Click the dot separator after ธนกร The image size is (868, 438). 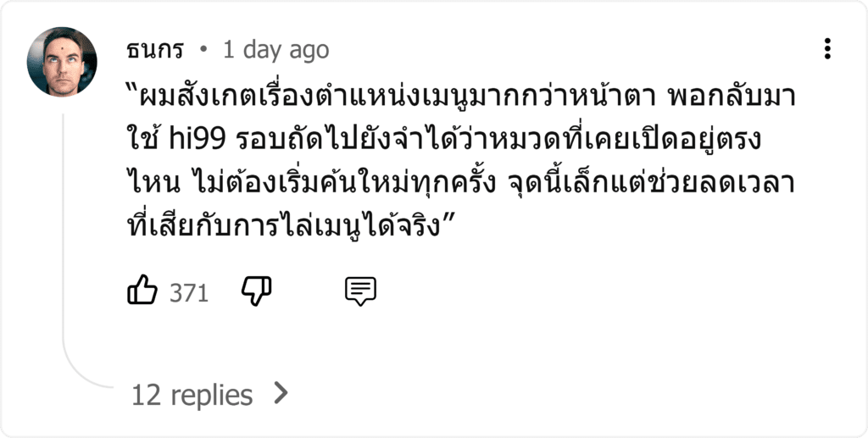[x=203, y=50]
